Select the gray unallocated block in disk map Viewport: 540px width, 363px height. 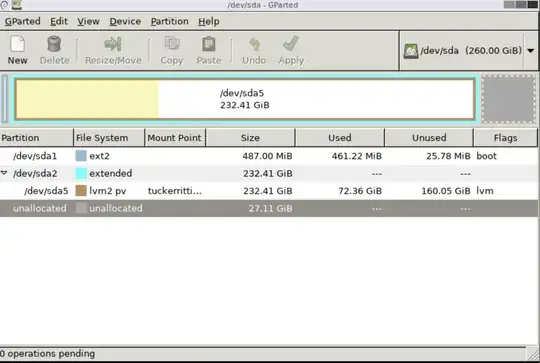coord(508,99)
